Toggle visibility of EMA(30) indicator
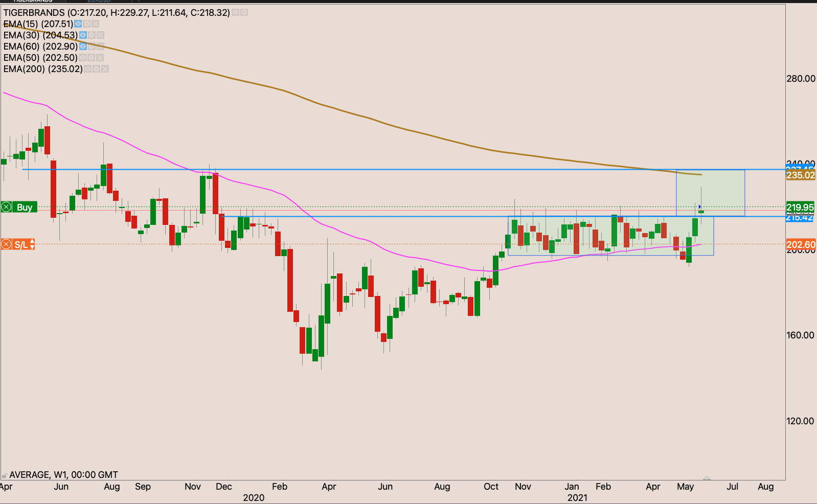This screenshot has width=817, height=504. point(83,35)
